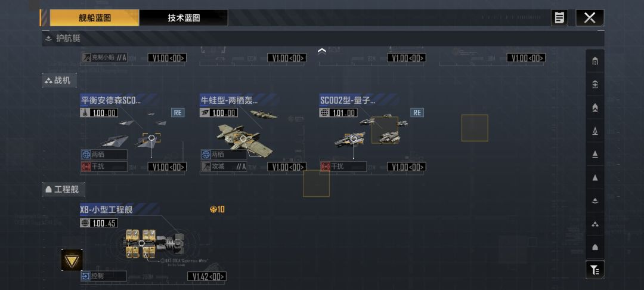
Task: Click the gold coin 10 indicator
Action: tap(217, 209)
